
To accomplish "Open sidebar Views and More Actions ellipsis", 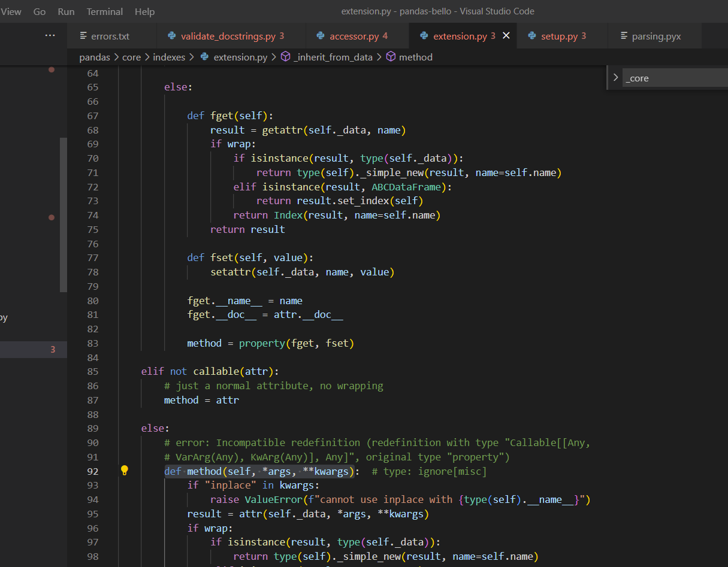I will (50, 36).
